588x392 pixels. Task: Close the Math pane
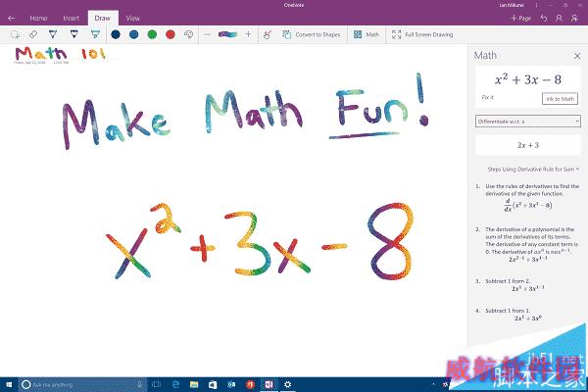tap(575, 55)
